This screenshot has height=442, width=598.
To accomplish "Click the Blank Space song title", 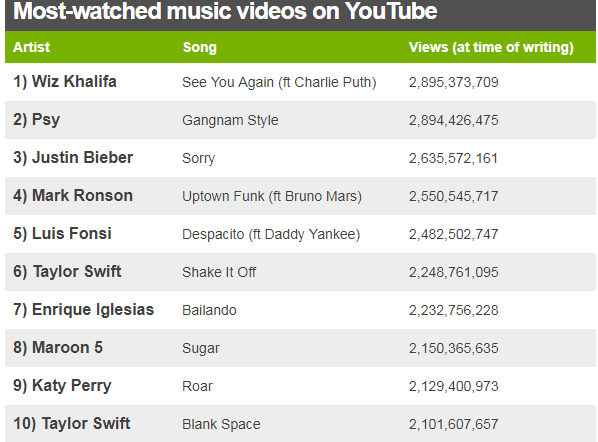I will click(221, 424).
